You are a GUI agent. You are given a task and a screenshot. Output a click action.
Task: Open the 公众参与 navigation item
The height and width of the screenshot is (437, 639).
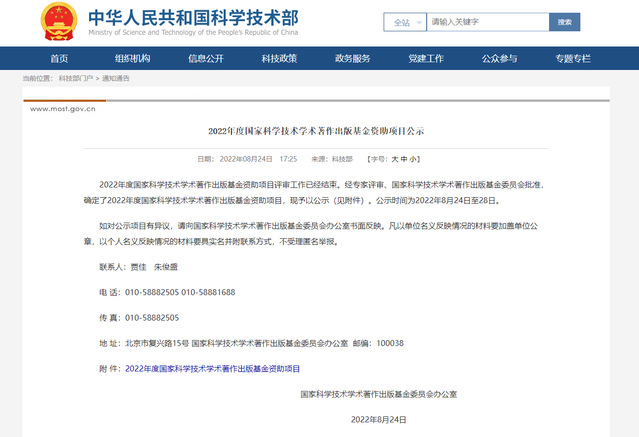[x=499, y=58]
